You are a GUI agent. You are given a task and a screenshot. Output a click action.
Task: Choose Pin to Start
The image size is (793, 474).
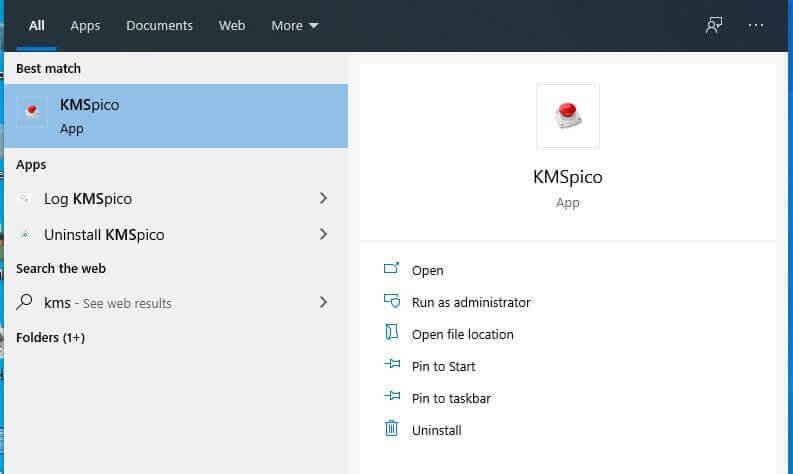tap(444, 367)
